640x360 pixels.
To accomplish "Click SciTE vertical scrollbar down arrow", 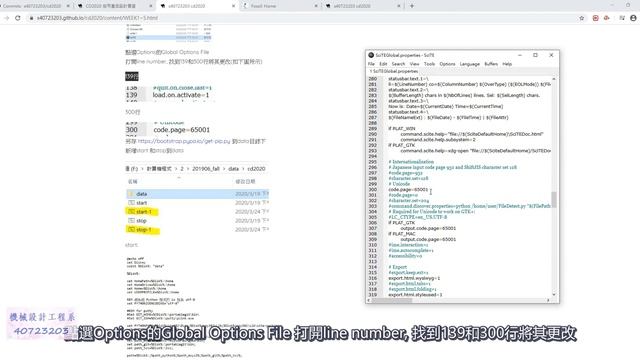I will coord(554,294).
